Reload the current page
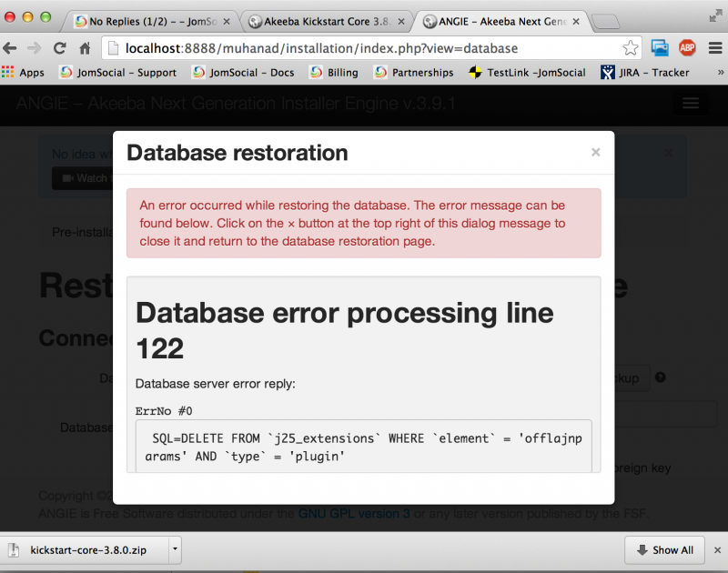Screen dimensions: 728x573 pos(59,48)
